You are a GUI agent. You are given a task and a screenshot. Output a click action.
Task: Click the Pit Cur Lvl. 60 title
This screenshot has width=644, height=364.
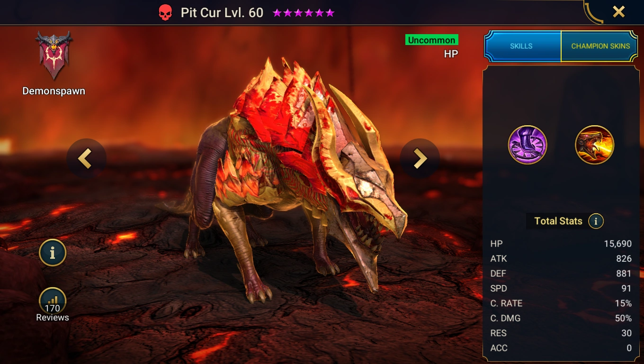[222, 13]
